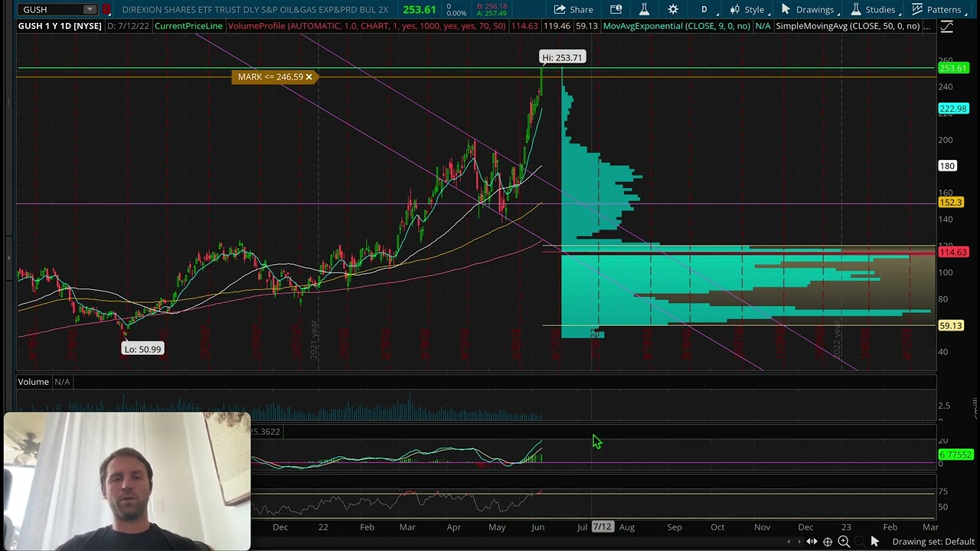Click the SimpleMovingAvg study label
Viewport: 980px width, 551px height.
coord(848,26)
